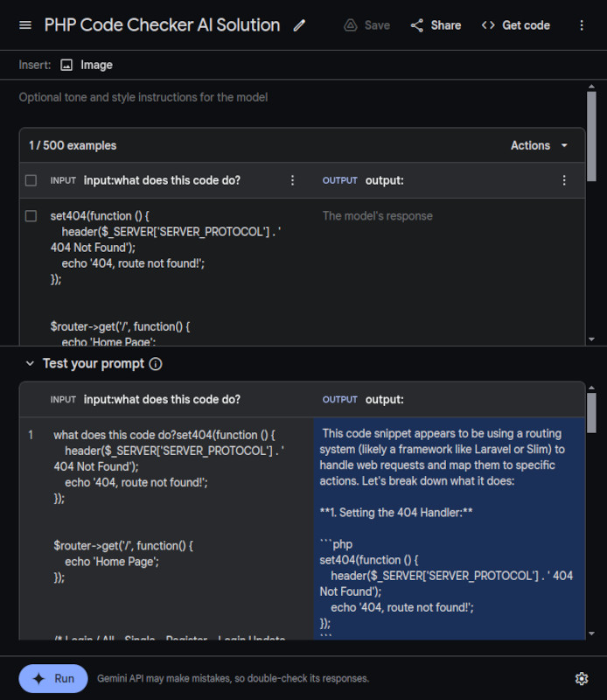Click the tone and style instructions field
607x700 pixels.
297,97
